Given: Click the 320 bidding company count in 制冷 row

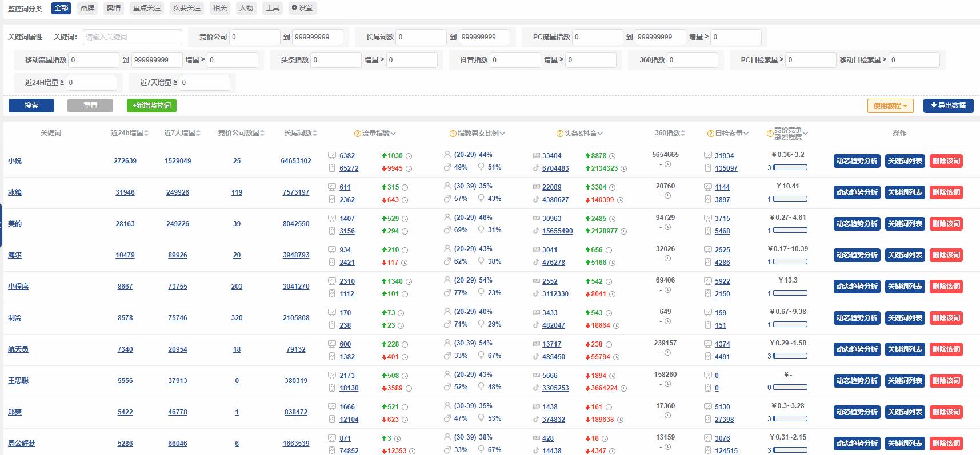Looking at the screenshot, I should (237, 318).
